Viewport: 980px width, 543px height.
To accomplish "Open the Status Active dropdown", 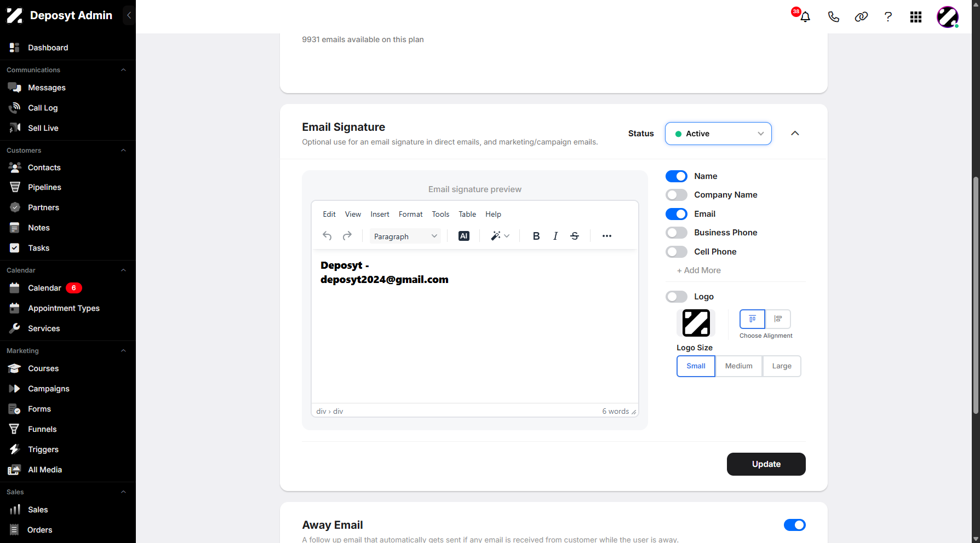I will click(x=718, y=134).
